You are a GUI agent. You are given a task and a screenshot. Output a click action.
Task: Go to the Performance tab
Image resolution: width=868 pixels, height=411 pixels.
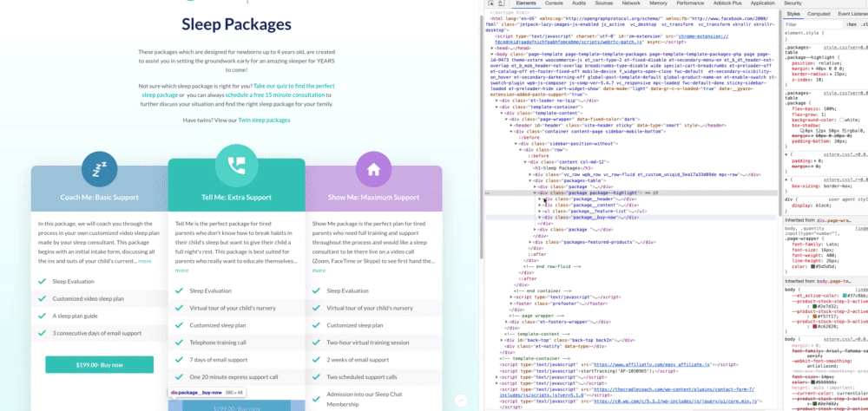(690, 3)
